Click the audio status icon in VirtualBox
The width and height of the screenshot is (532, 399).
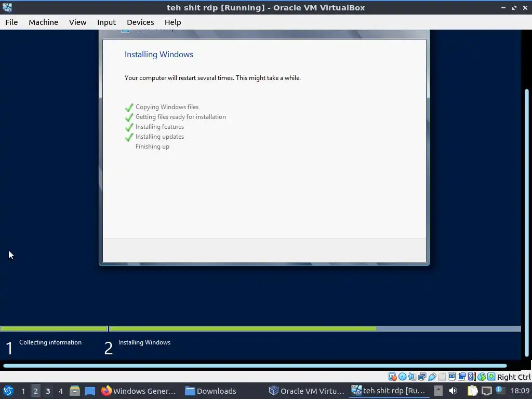pos(412,377)
